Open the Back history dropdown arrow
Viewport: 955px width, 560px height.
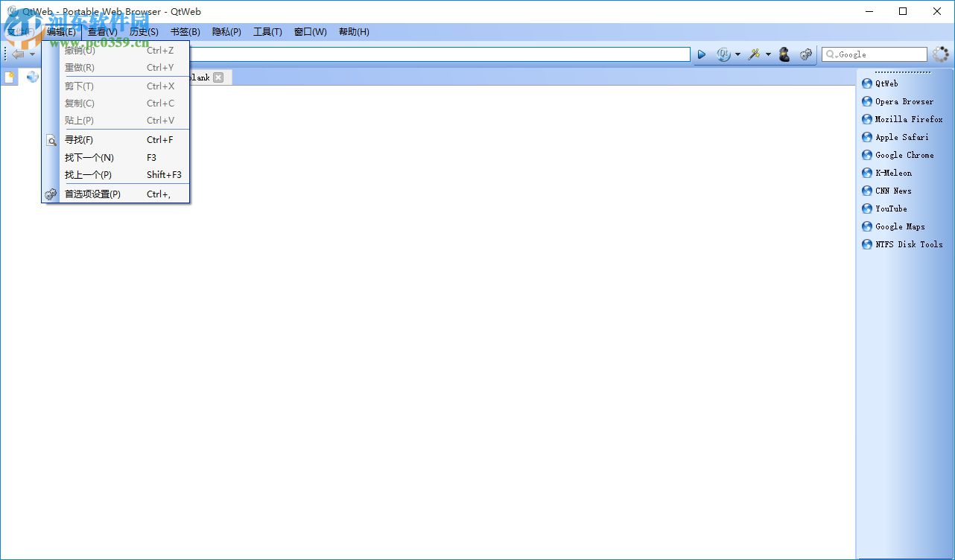click(x=32, y=54)
